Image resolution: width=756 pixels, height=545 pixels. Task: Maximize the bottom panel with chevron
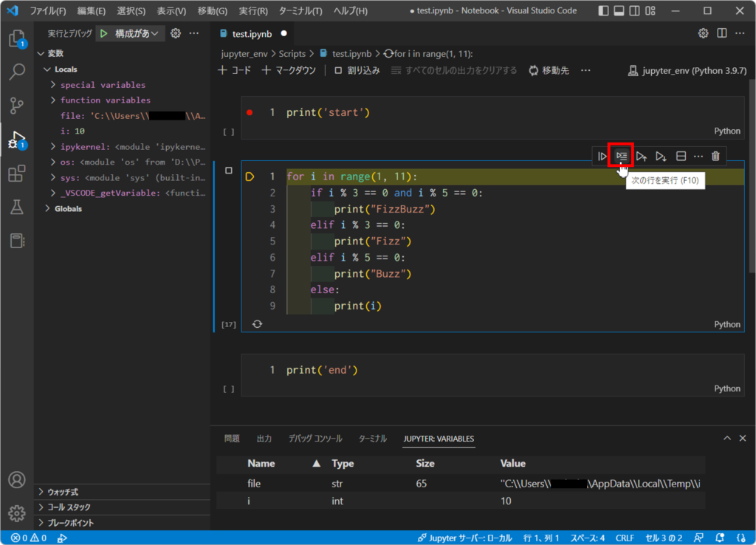tap(727, 439)
